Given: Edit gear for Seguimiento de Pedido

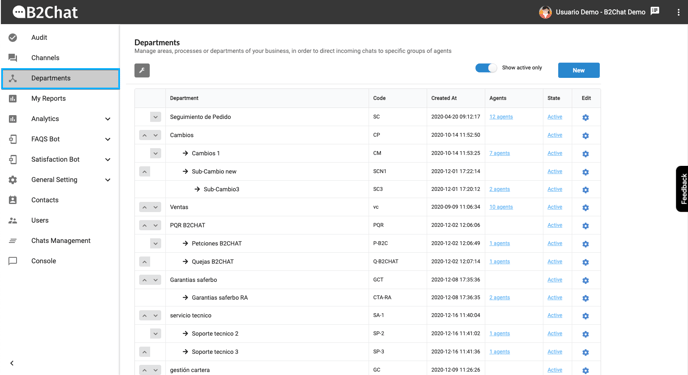Looking at the screenshot, I should [585, 118].
